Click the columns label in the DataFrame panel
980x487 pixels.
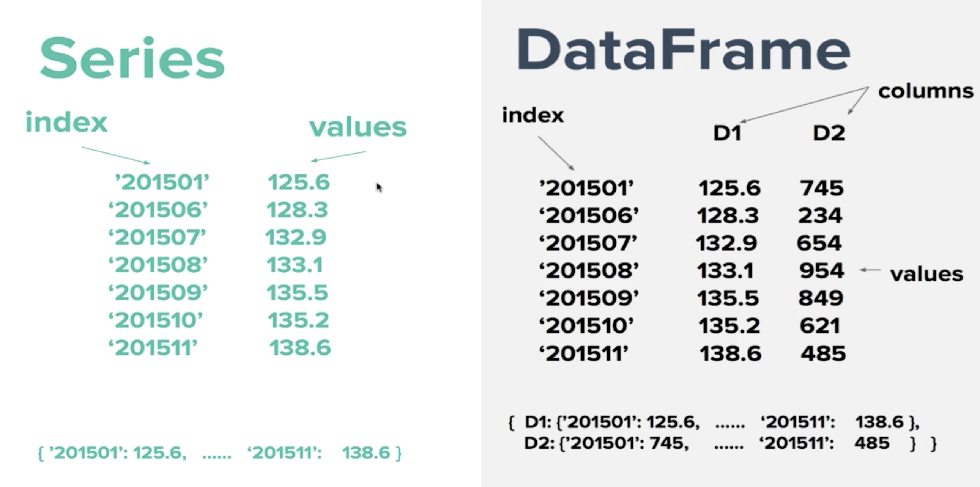(x=926, y=92)
